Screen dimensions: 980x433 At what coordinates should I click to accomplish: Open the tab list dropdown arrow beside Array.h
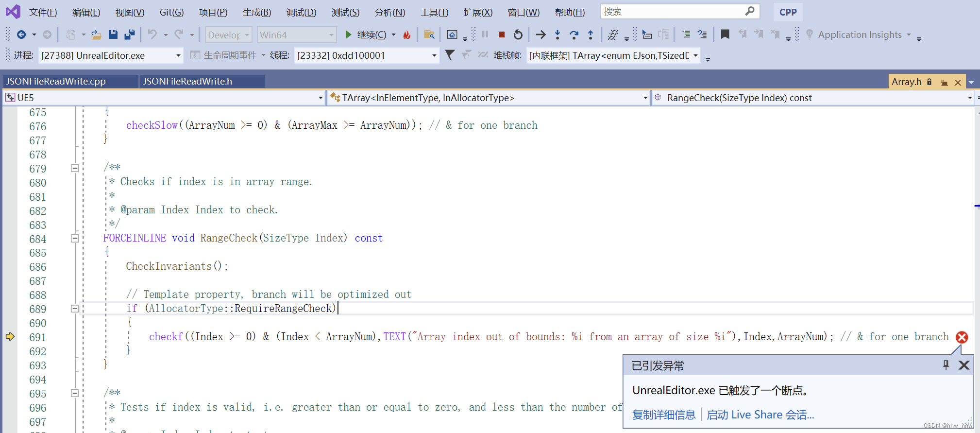tap(971, 82)
